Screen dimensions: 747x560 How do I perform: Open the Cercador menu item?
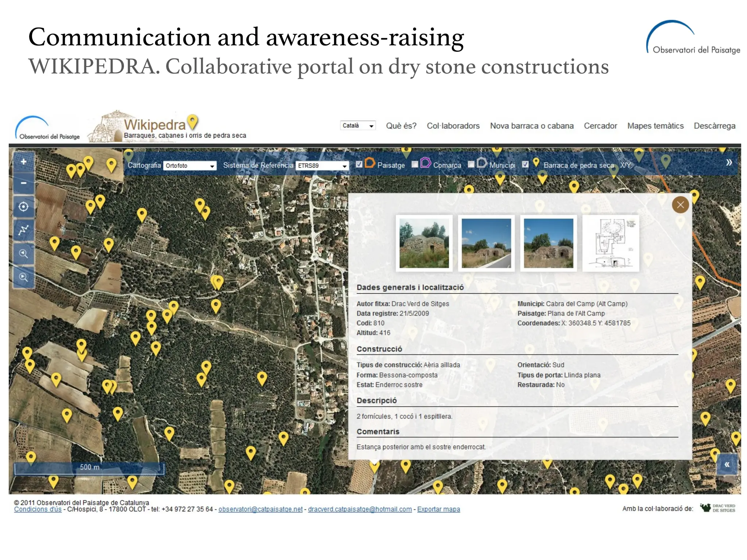click(600, 126)
